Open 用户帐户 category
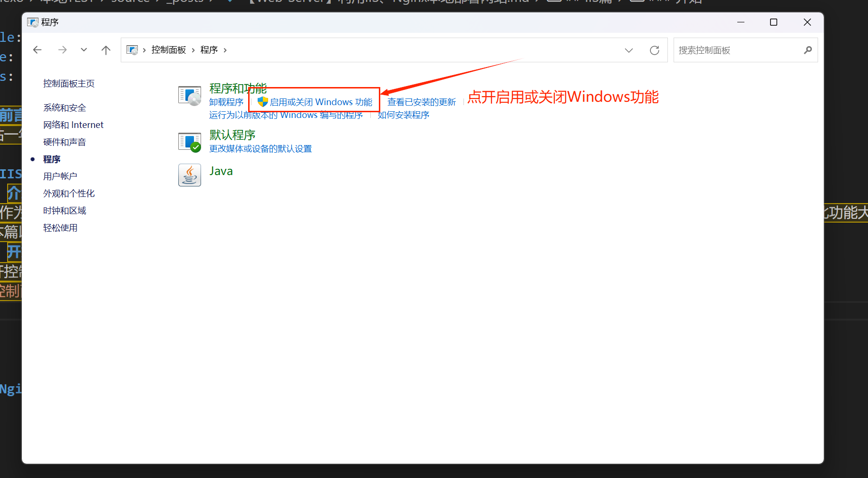The image size is (868, 478). 60,176
